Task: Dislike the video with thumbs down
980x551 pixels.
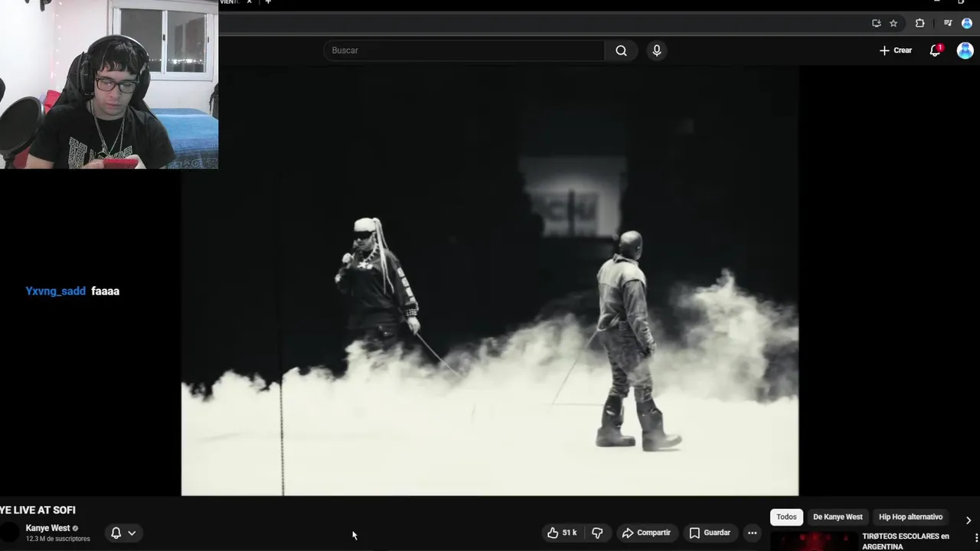Action: pos(597,533)
